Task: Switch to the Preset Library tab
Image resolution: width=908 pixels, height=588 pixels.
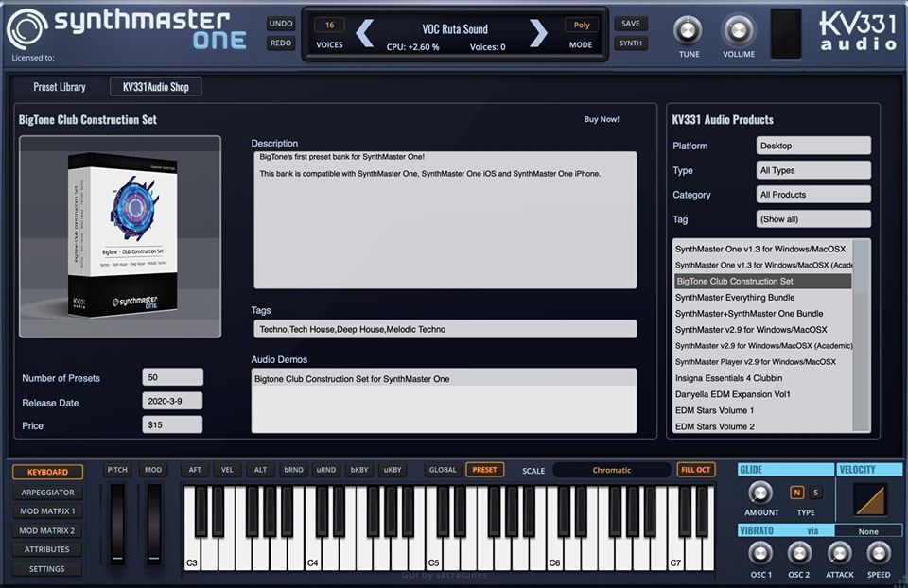Action: pyautogui.click(x=59, y=87)
